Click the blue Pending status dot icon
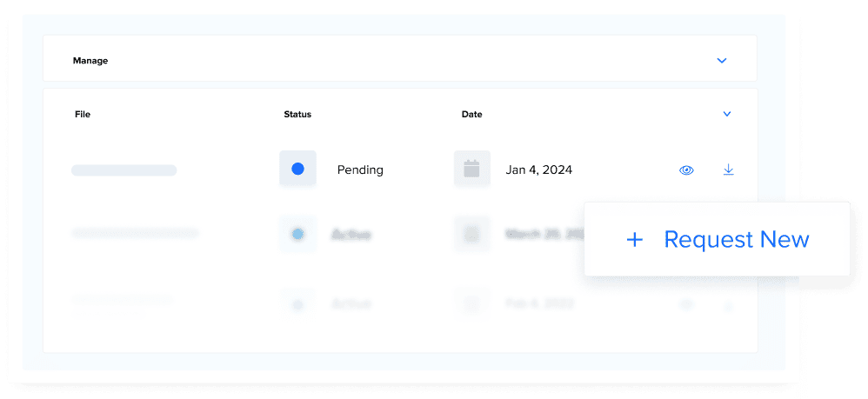This screenshot has width=868, height=399. pyautogui.click(x=297, y=170)
